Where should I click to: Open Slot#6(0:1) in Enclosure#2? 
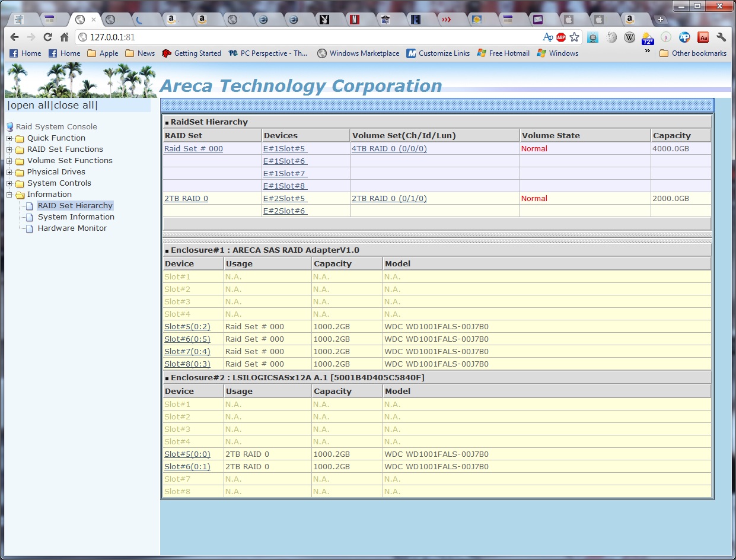point(187,467)
